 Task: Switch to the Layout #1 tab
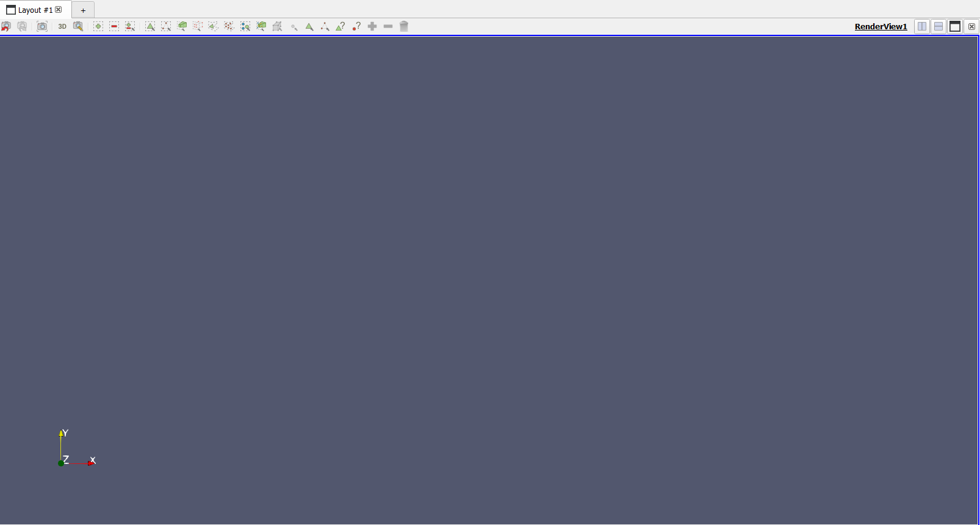[35, 10]
